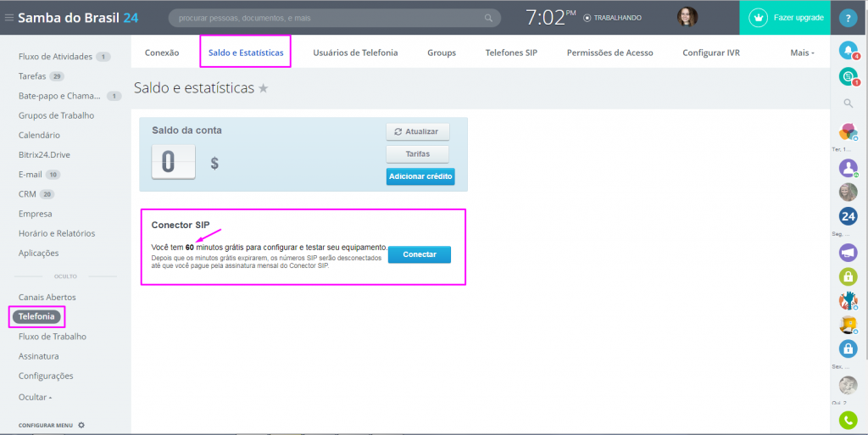Open the purple user contact chat

[x=848, y=168]
